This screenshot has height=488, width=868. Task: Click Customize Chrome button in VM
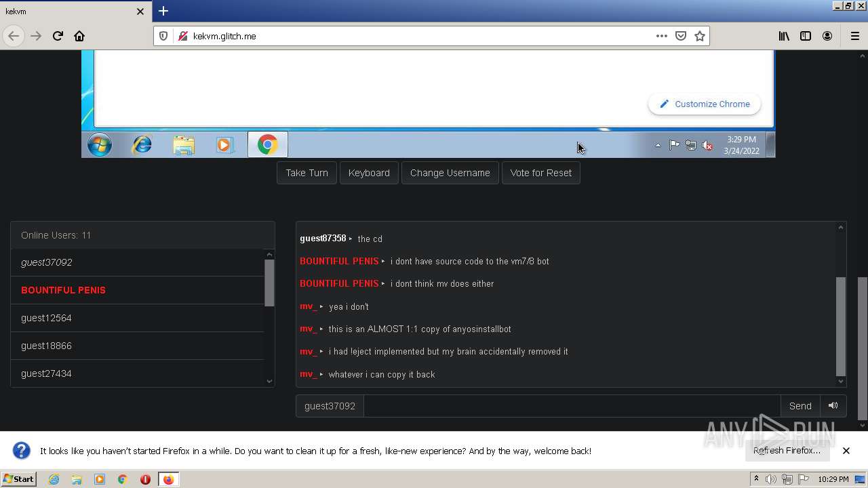(704, 104)
